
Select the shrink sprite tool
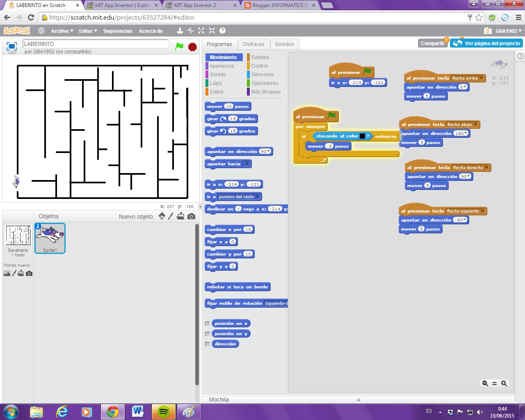(212, 31)
